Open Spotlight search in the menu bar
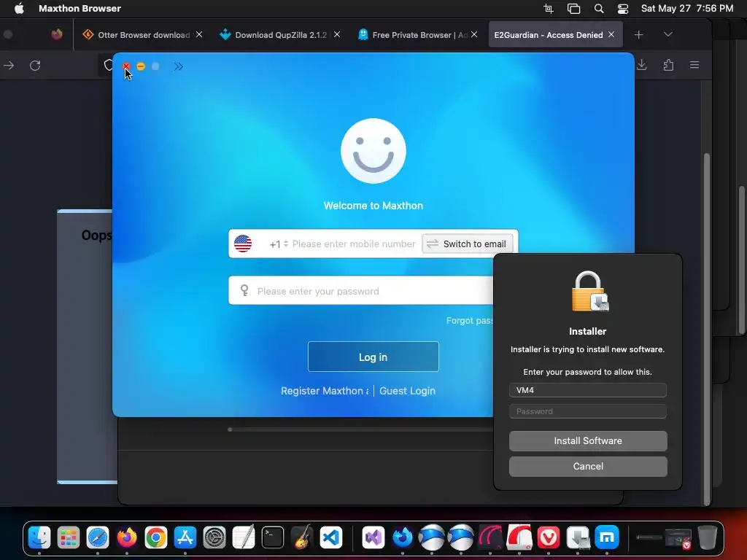747x560 pixels. (x=599, y=9)
